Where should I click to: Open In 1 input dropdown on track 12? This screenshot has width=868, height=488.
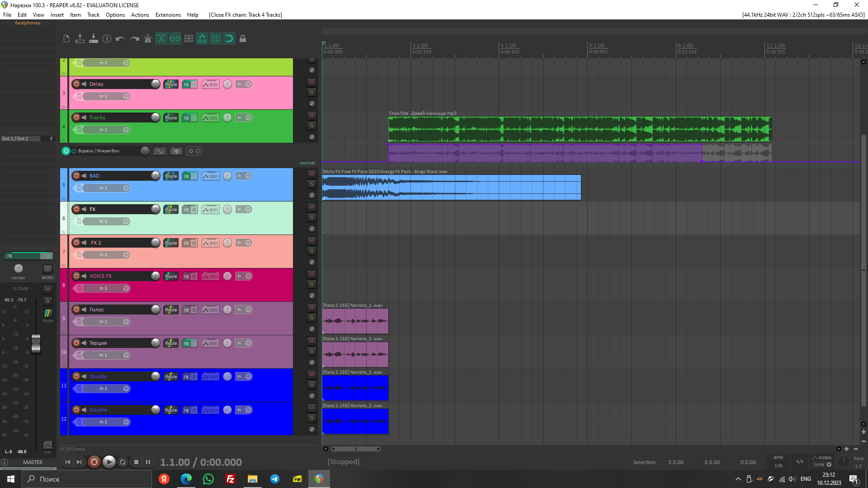tap(108, 422)
